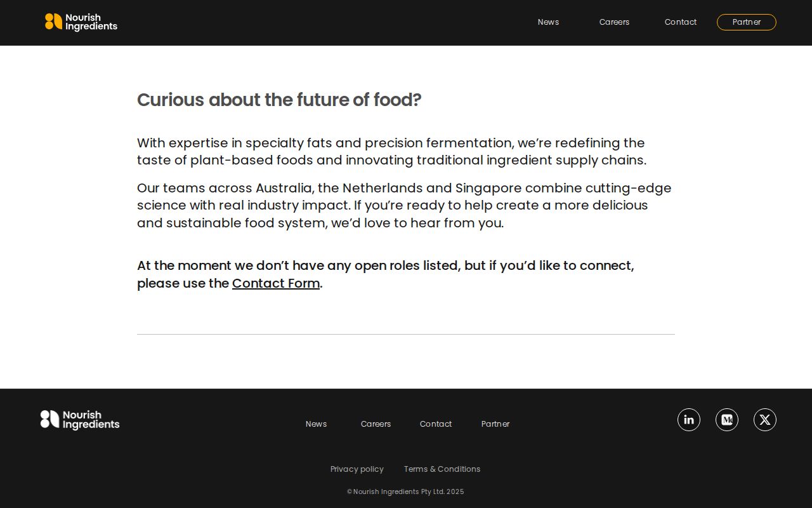Click the Partner button in the header
The width and height of the screenshot is (812, 508).
[x=747, y=22]
